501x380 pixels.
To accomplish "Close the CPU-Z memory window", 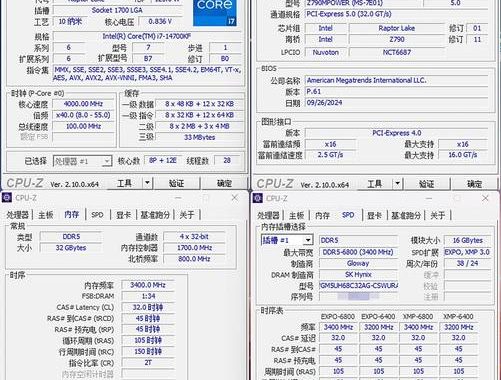I will 235,198.
